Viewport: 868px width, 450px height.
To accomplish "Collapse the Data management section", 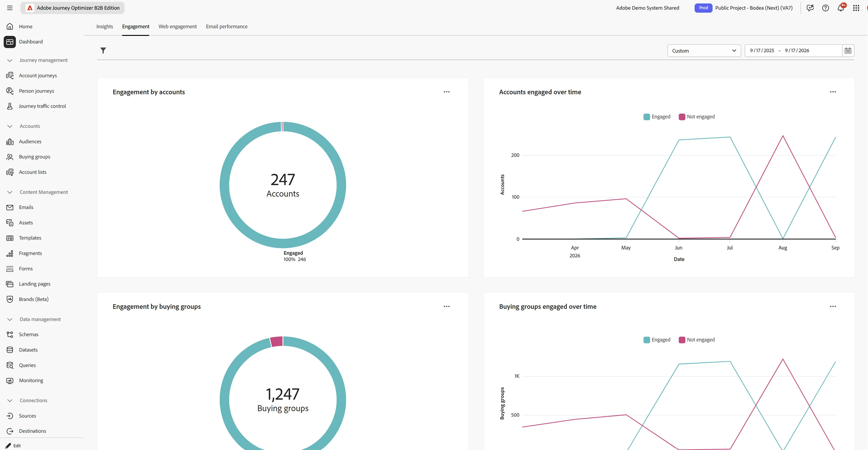I will 10,319.
